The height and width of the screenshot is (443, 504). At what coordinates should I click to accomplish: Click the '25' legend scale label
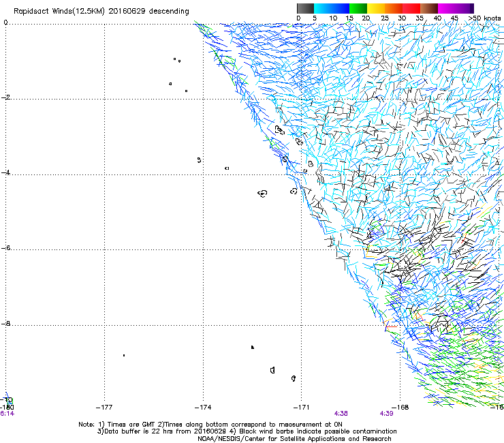[x=385, y=18]
